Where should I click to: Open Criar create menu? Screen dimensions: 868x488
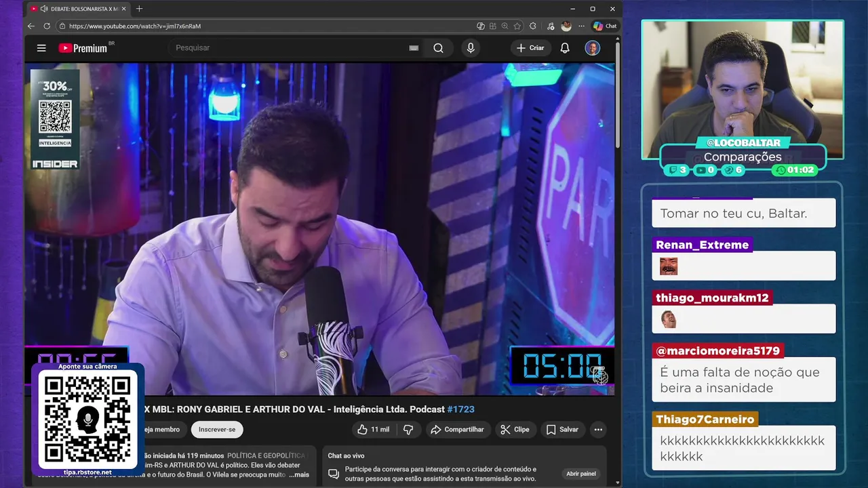point(530,48)
